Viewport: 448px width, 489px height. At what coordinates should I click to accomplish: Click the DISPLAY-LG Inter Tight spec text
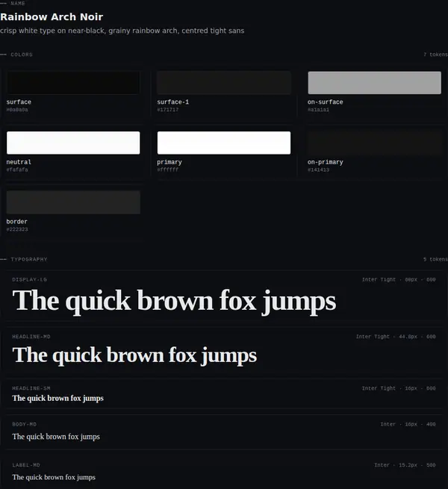[399, 280]
